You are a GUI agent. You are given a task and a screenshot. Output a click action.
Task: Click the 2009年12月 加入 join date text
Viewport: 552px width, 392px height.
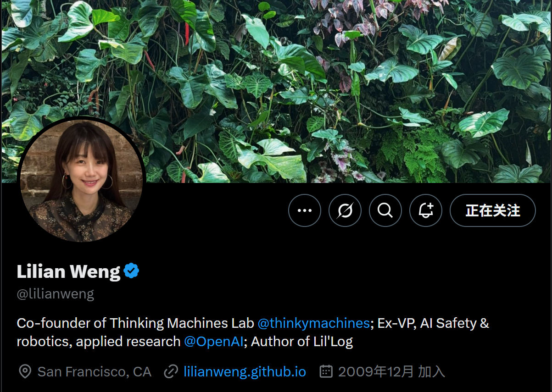391,371
